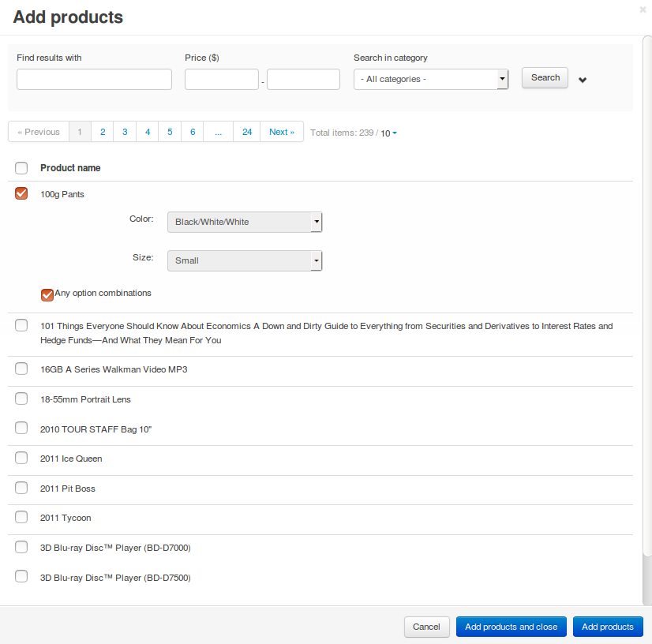
Task: Check the 2011 Ice Queen product
Action: [x=21, y=459]
